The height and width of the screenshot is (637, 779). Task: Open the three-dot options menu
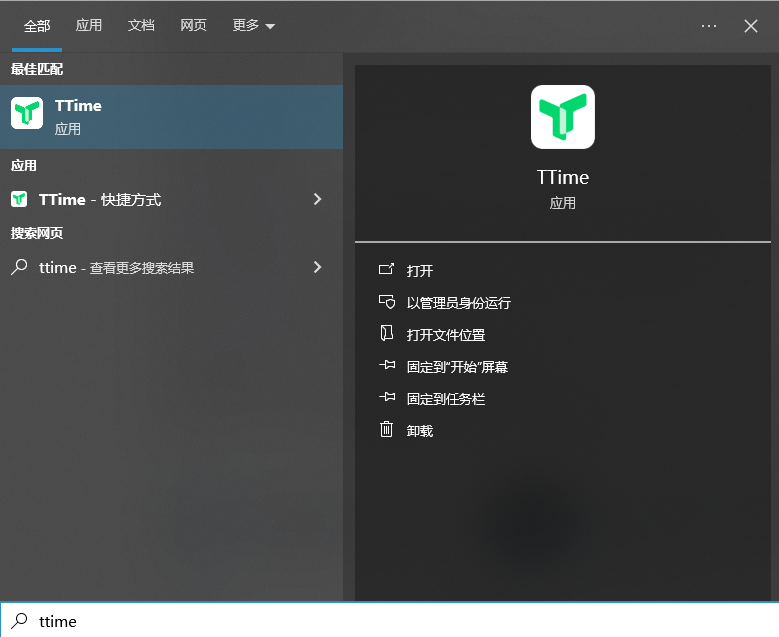tap(709, 26)
